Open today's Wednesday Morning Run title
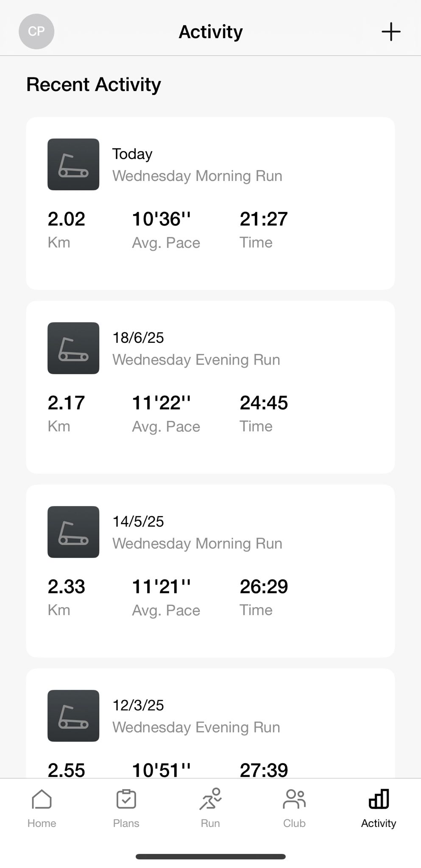 click(x=197, y=176)
